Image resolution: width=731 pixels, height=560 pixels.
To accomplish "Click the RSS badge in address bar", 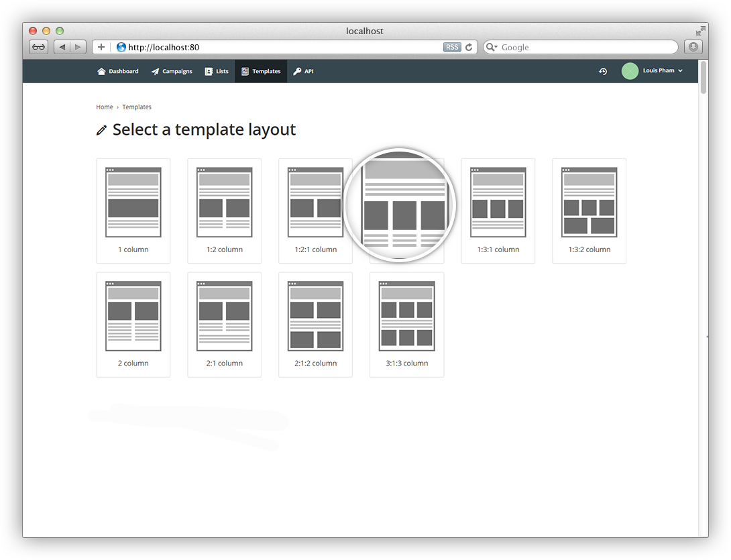I will (x=452, y=47).
